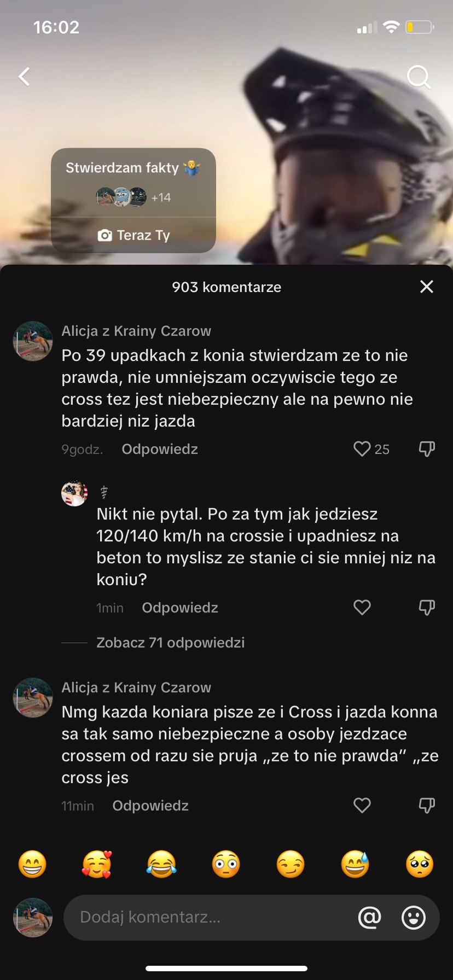Viewport: 453px width, 980px height.
Task: Close the comments panel
Action: pyautogui.click(x=427, y=287)
